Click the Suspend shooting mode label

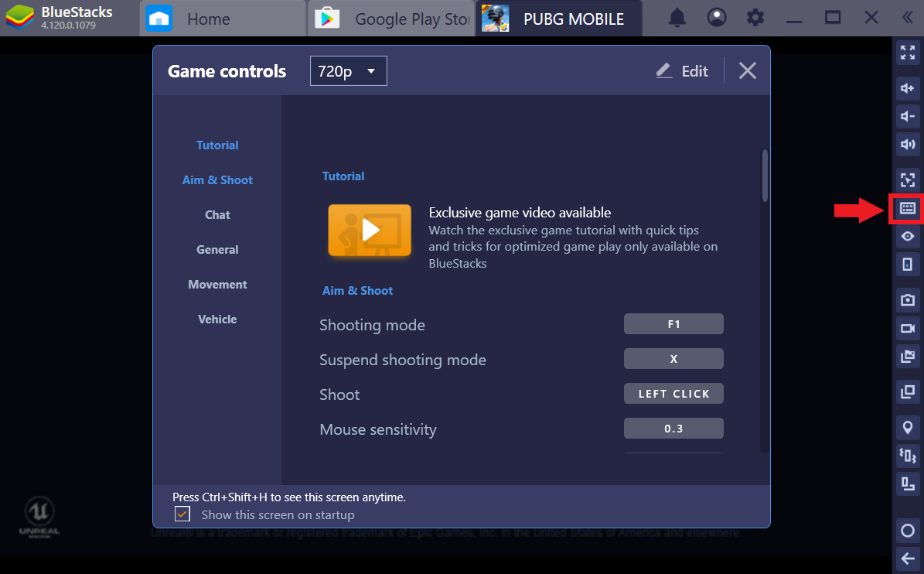point(403,360)
